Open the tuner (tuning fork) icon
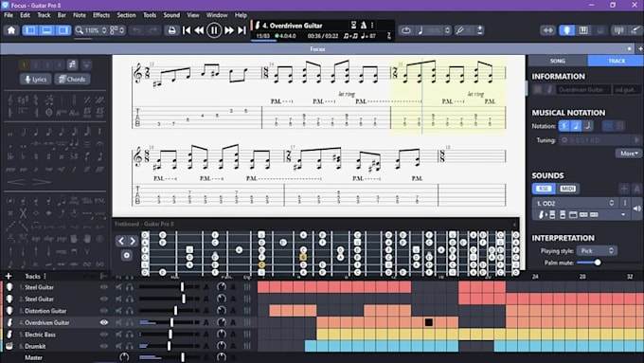The image size is (644, 363). click(459, 30)
